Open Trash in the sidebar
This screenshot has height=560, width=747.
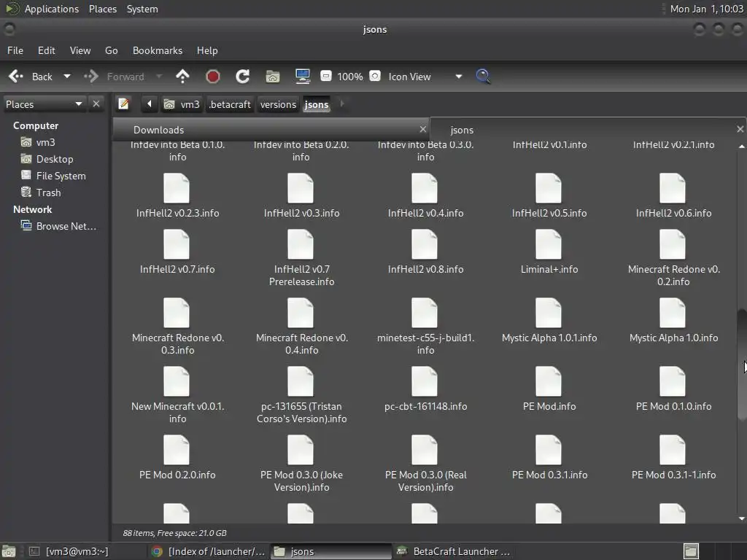pos(41,192)
